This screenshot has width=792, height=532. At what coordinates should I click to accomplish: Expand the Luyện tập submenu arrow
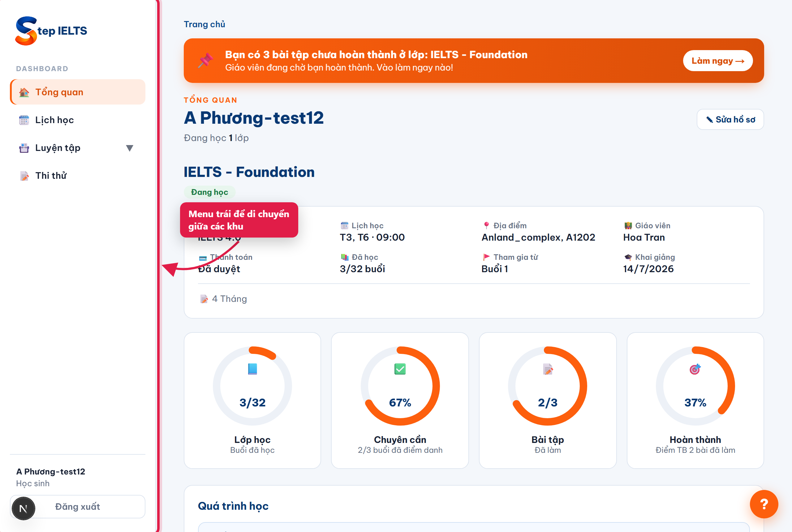[x=130, y=148]
